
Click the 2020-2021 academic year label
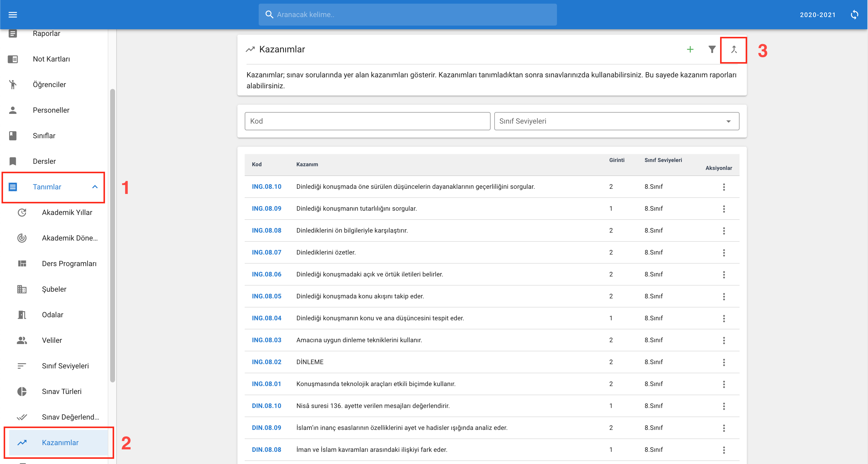817,15
